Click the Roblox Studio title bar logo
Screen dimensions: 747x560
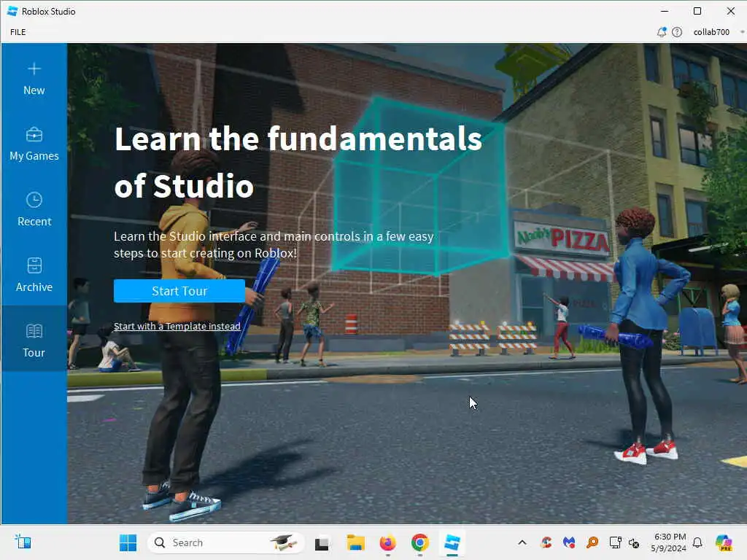click(x=12, y=11)
